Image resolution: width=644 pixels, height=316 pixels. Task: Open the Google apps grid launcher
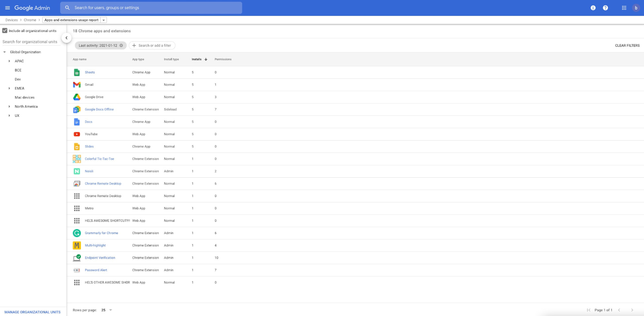(x=624, y=8)
